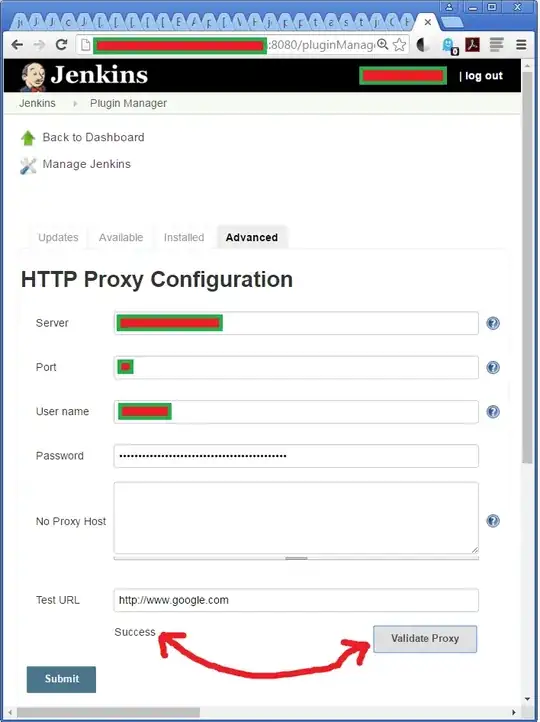Image resolution: width=540 pixels, height=722 pixels.
Task: Submit the proxy configuration form
Action: (61, 679)
